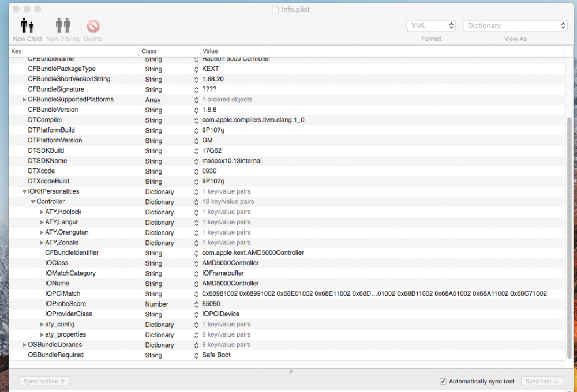Select the DTSDKBuild key

click(46, 151)
